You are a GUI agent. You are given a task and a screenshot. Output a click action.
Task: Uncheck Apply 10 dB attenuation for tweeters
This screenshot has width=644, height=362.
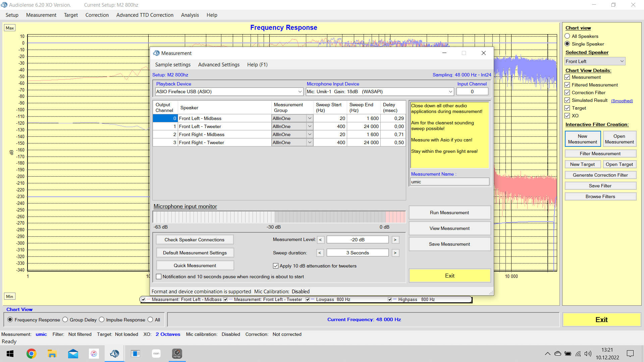coord(276,266)
